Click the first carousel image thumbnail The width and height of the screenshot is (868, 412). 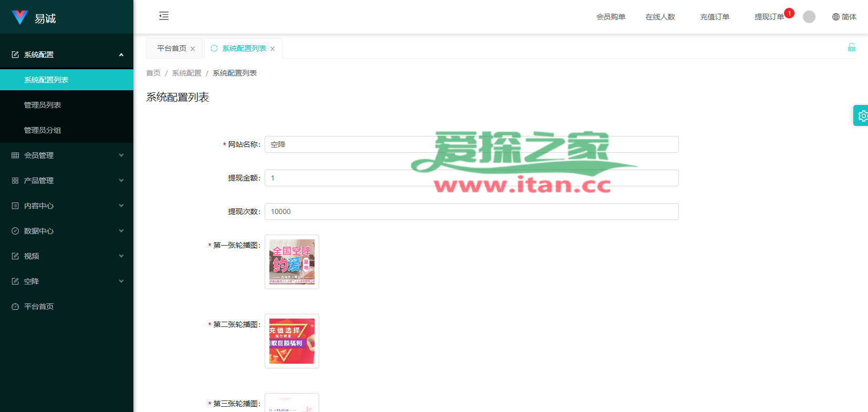click(x=292, y=262)
